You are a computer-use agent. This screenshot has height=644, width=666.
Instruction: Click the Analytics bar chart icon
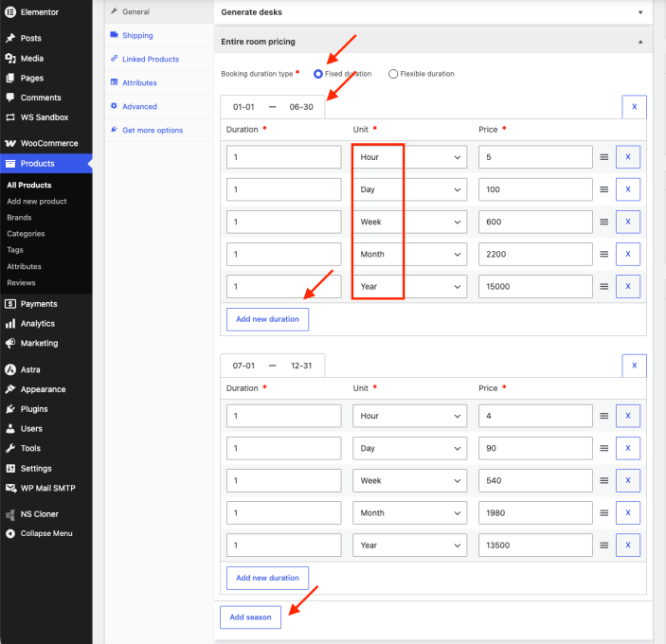click(10, 324)
